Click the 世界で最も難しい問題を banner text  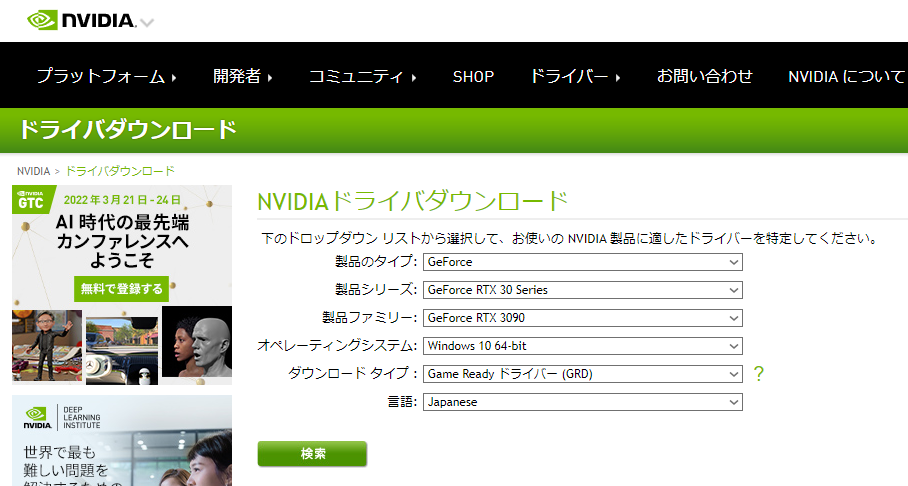(66, 461)
